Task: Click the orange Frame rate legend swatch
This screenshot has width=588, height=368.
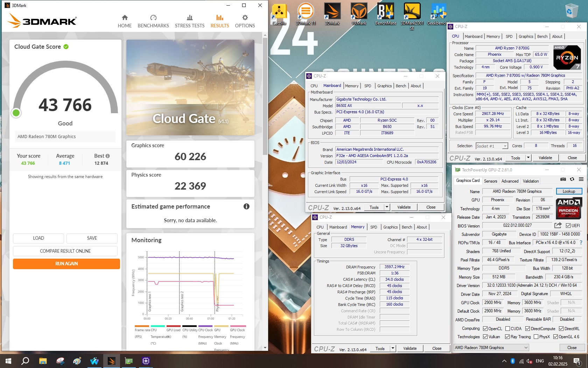Action: pos(142,326)
